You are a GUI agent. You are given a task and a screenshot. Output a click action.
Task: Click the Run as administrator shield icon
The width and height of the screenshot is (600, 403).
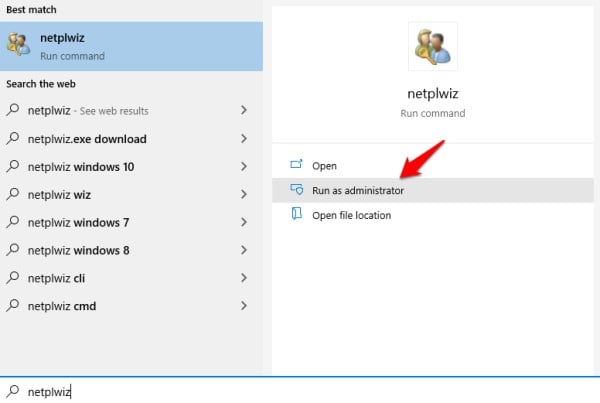(296, 189)
